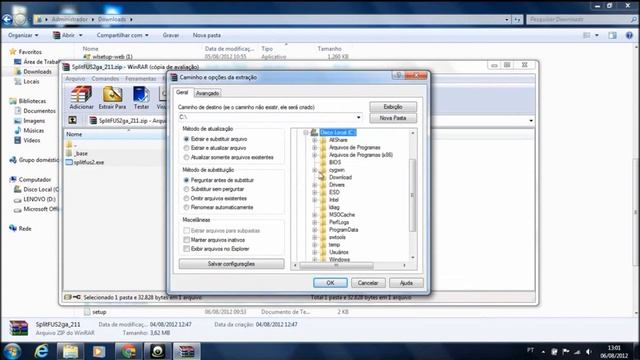Collapse the Disco Local (C:) tree node
The width and height of the screenshot is (640, 360).
pos(305,132)
